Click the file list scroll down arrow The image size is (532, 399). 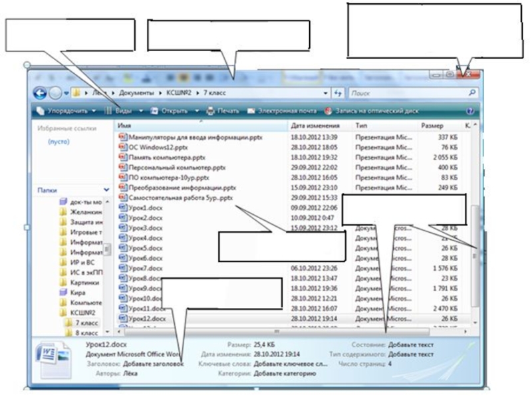click(x=475, y=323)
